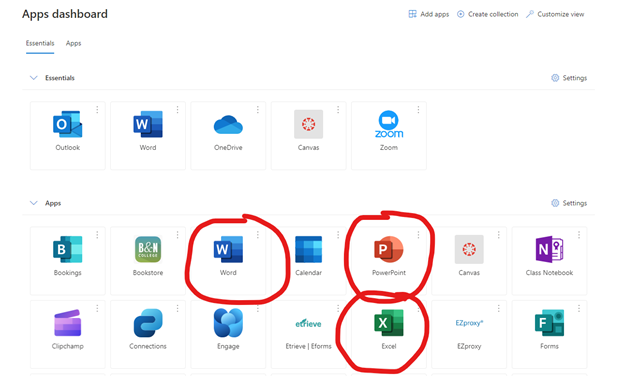Open more options on the Etrieve tile
The width and height of the screenshot is (624, 376).
pyautogui.click(x=338, y=308)
